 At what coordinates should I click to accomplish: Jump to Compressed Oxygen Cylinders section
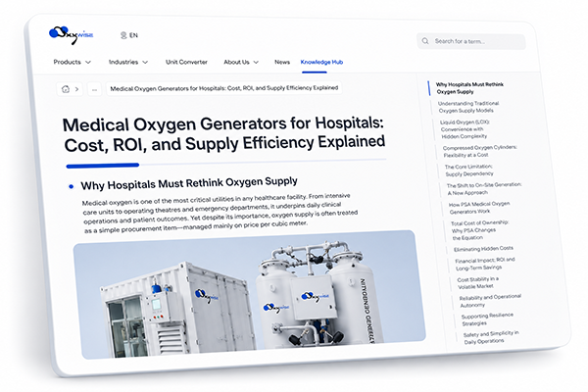coord(479,151)
